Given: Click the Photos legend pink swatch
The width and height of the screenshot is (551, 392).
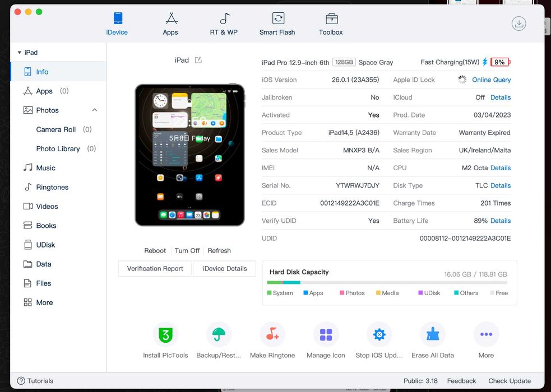Looking at the screenshot, I should coord(342,293).
